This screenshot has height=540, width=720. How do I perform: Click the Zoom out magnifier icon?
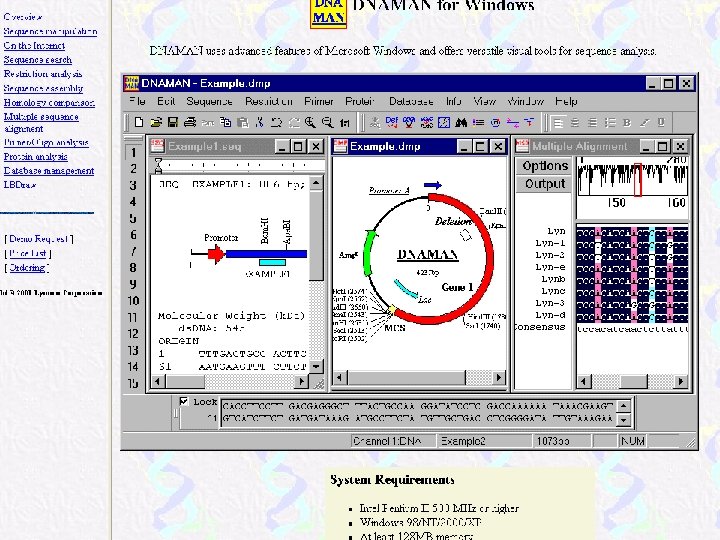[x=327, y=122]
